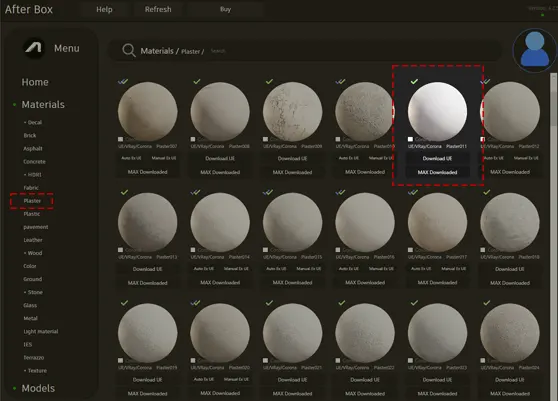Viewport: 558px width, 401px height.
Task: Expand the Wood category in the sidebar
Action: pos(33,253)
